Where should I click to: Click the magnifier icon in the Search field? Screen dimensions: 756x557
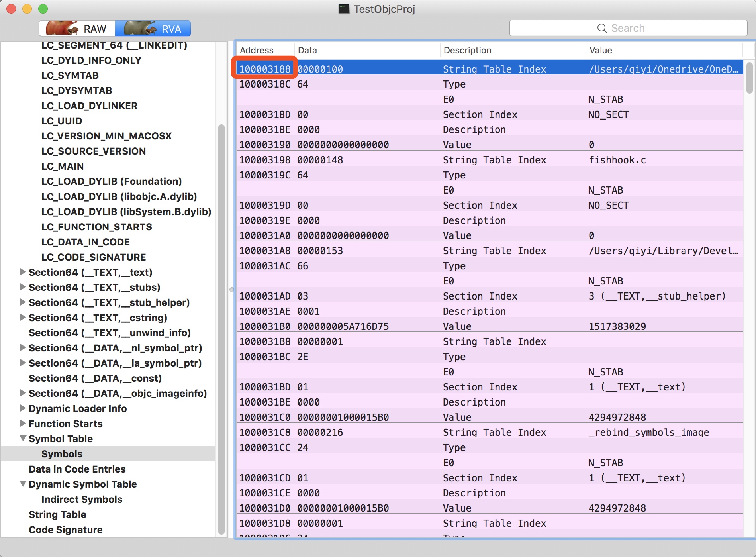pyautogui.click(x=602, y=28)
